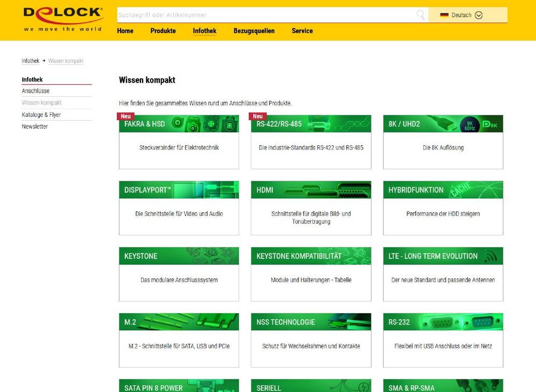Click the Delock logo
Screen dimensions: 536x392
(x=63, y=19)
